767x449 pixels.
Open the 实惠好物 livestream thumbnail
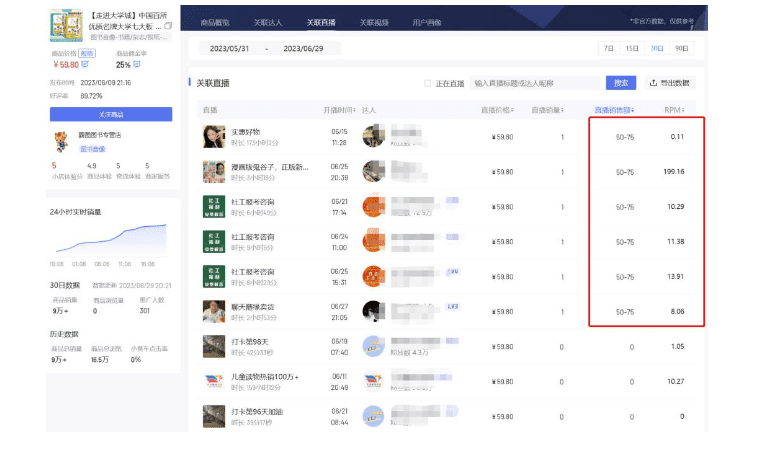pyautogui.click(x=212, y=136)
